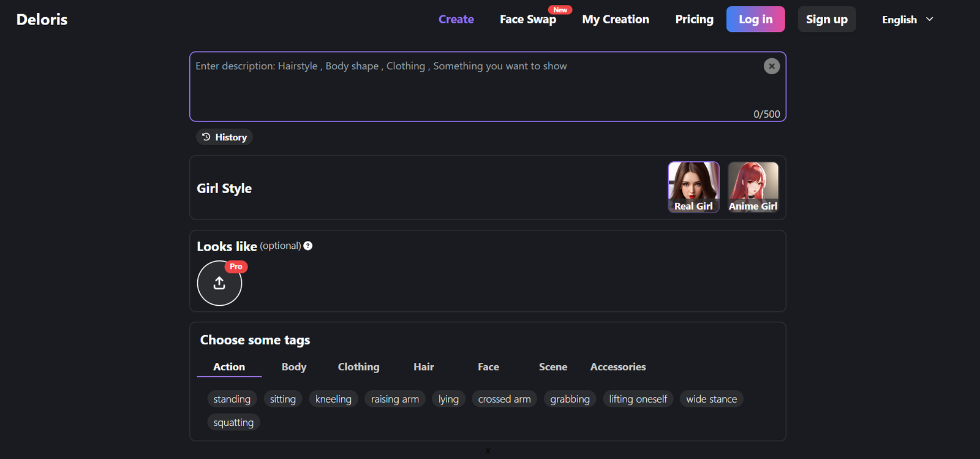This screenshot has height=459, width=980.
Task: View the Pricing page
Action: coord(695,20)
